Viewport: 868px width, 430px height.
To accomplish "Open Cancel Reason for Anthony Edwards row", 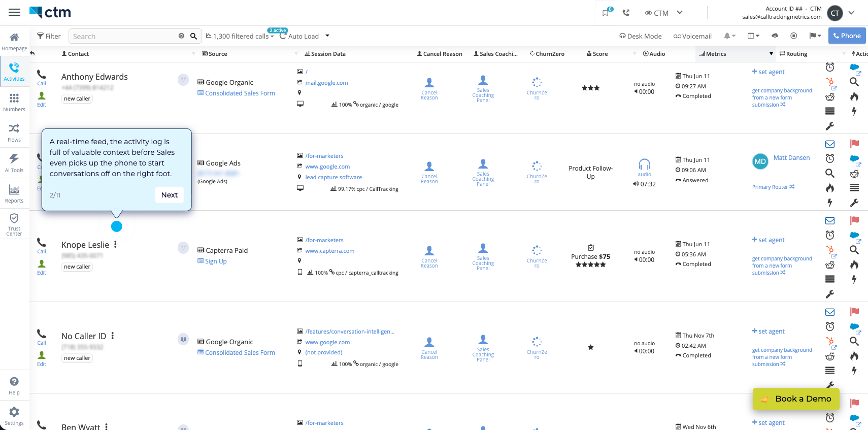I will [x=429, y=88].
